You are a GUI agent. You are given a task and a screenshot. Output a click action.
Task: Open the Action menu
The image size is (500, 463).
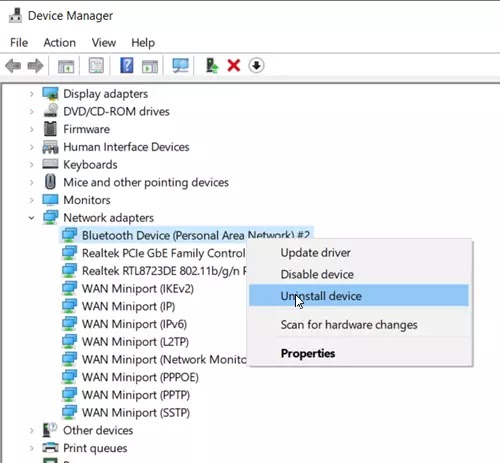click(60, 43)
